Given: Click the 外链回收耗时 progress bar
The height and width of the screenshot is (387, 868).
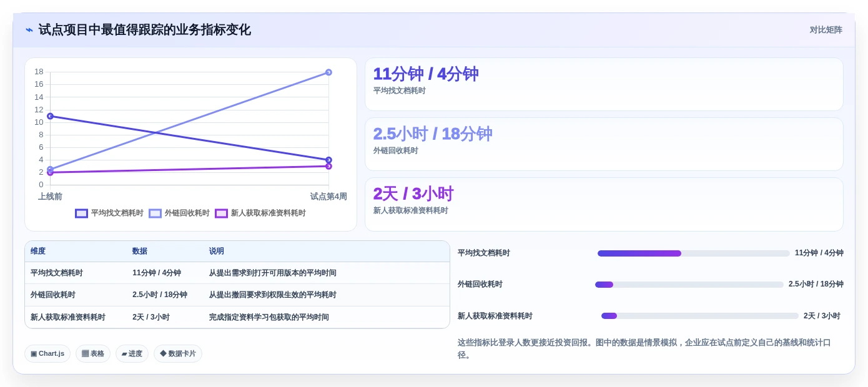Looking at the screenshot, I should [689, 285].
